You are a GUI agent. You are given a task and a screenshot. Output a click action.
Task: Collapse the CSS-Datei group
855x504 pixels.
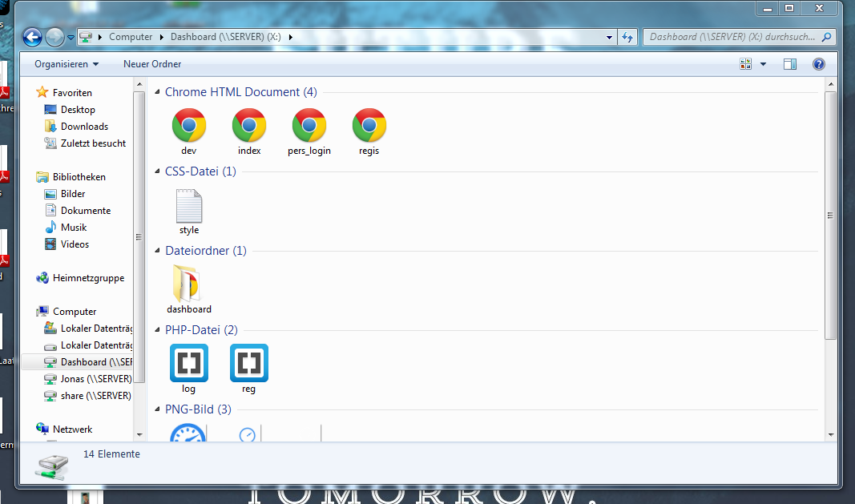click(157, 171)
